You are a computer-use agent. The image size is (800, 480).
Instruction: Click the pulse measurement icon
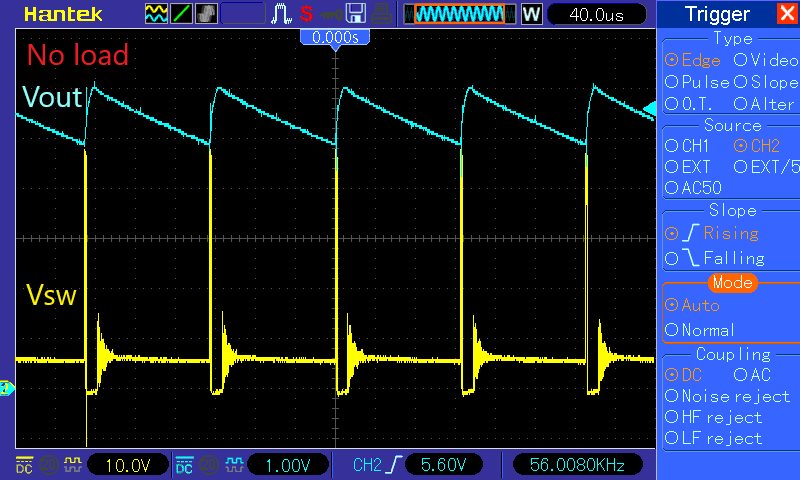(281, 14)
